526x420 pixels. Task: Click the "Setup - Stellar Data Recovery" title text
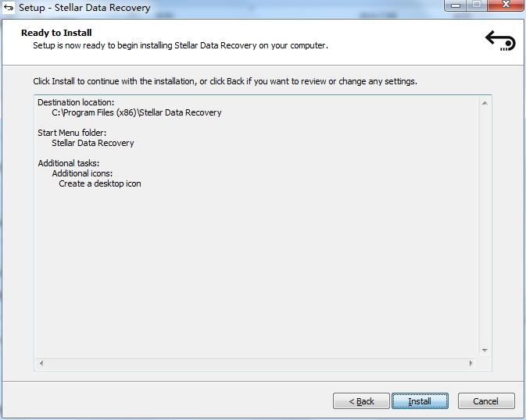(x=84, y=8)
